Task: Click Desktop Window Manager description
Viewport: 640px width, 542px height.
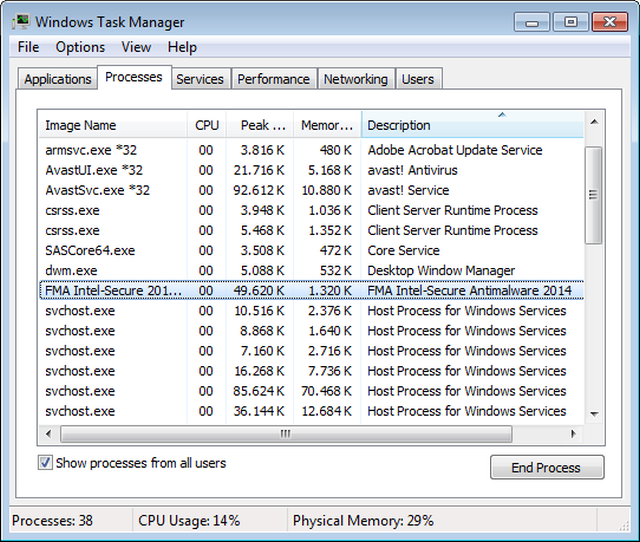Action: tap(441, 270)
